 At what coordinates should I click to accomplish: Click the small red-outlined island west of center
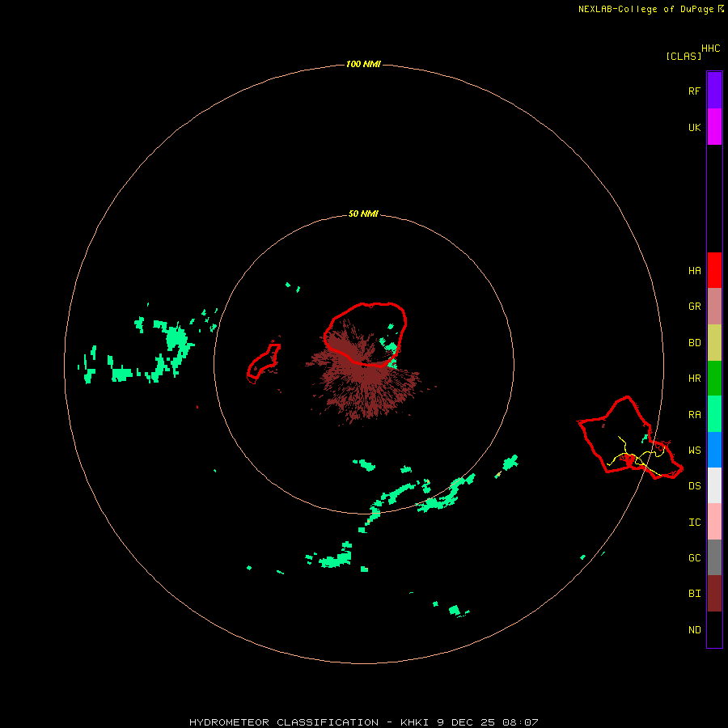click(264, 362)
